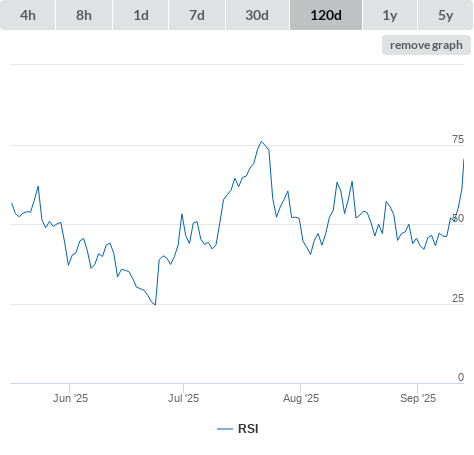Click the remove graph button
The height and width of the screenshot is (455, 474).
tap(426, 45)
